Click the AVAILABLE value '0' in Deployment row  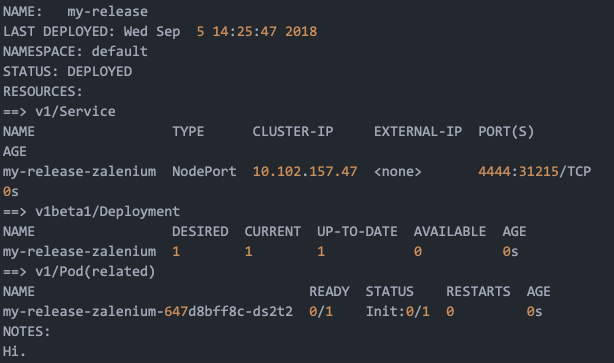[418, 251]
